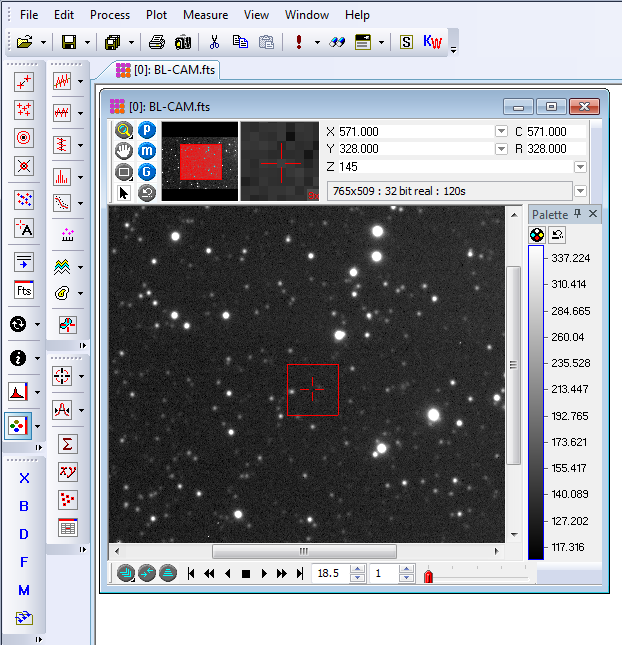Open the Z value dropdown arrow
This screenshot has width=622, height=645.
(580, 167)
